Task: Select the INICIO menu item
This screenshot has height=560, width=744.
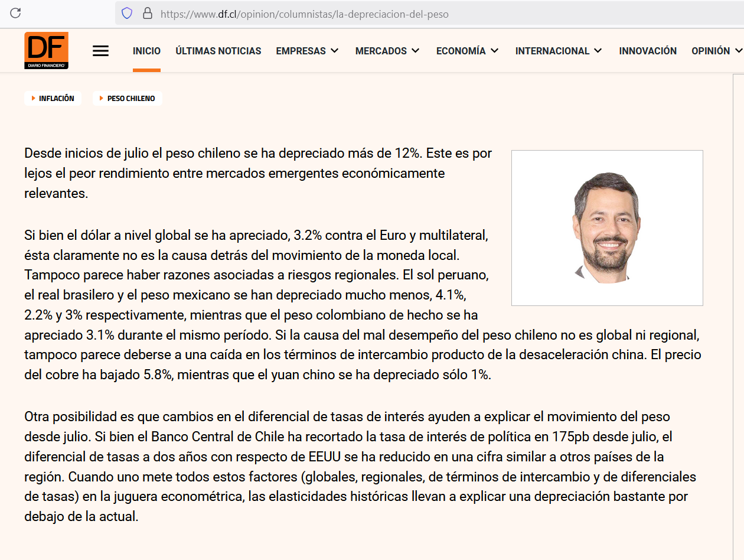Action: pyautogui.click(x=146, y=51)
